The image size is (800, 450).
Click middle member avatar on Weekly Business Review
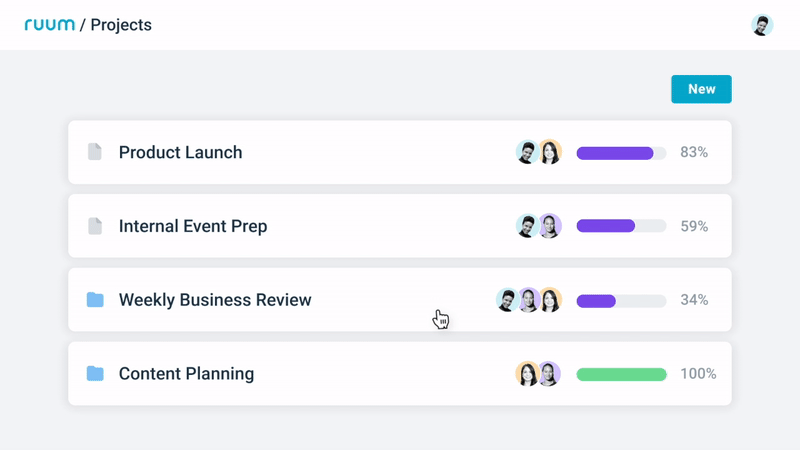(x=528, y=300)
